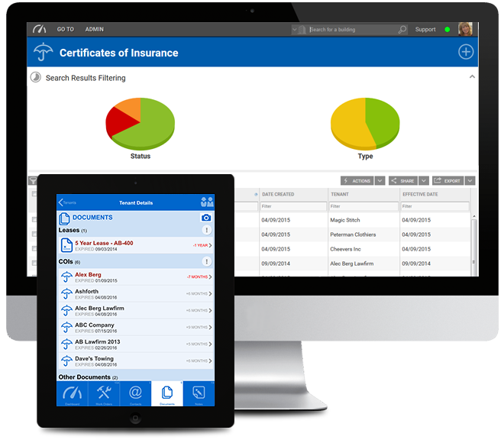The image size is (504, 443).
Task: Click the search magnifier icon
Action: [x=402, y=30]
